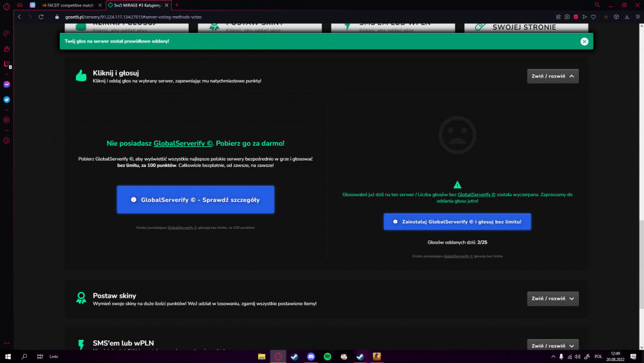Dismiss the green vote success notification
This screenshot has width=644, height=363.
point(584,41)
